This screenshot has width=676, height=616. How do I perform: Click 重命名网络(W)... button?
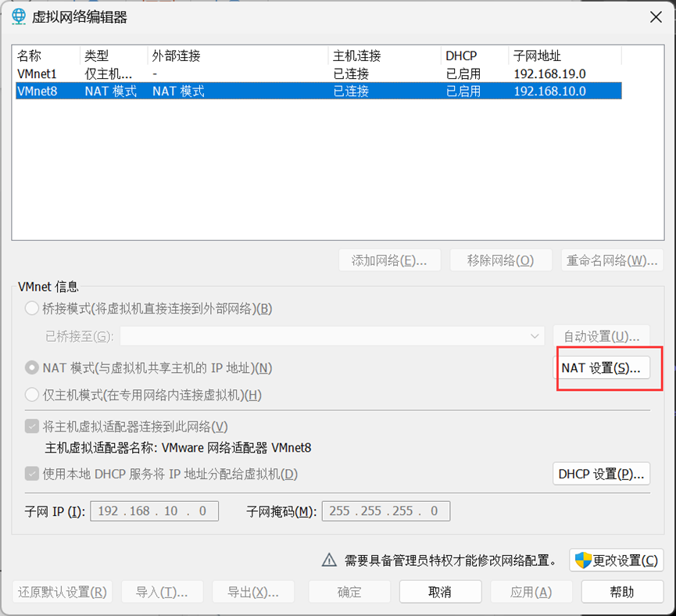click(x=612, y=260)
